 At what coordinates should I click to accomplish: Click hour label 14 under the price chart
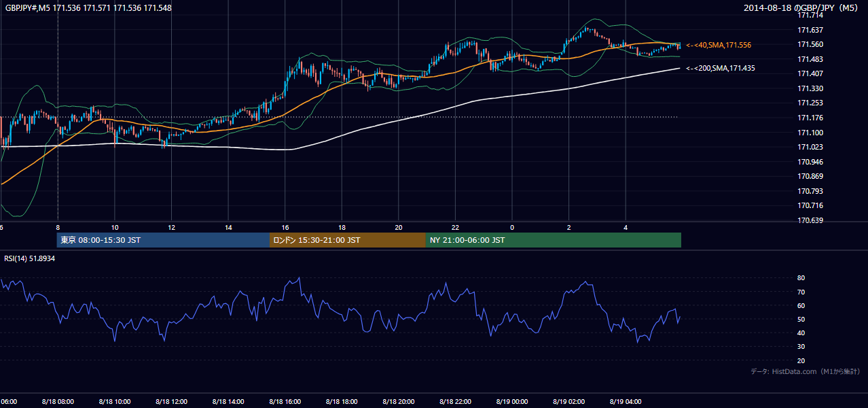[228, 227]
